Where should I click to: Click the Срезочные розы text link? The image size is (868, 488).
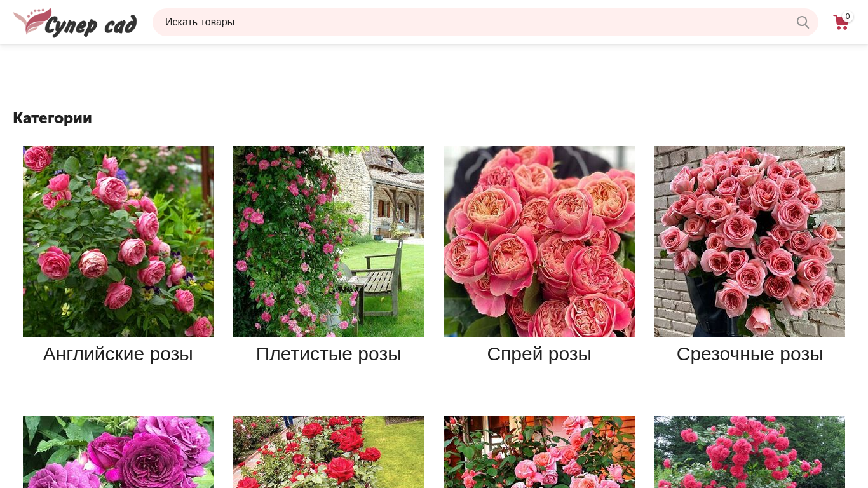pos(750,354)
